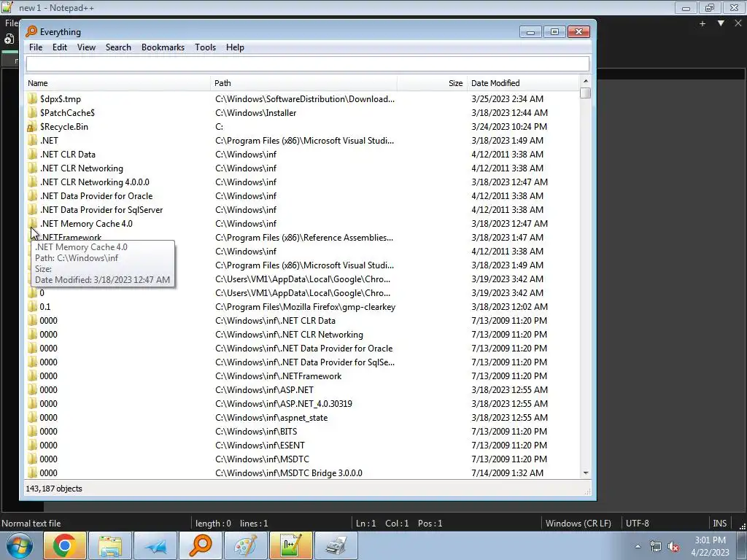Screen dimensions: 747x560
Task: Click the Everything magnifier title bar icon
Action: pos(31,31)
